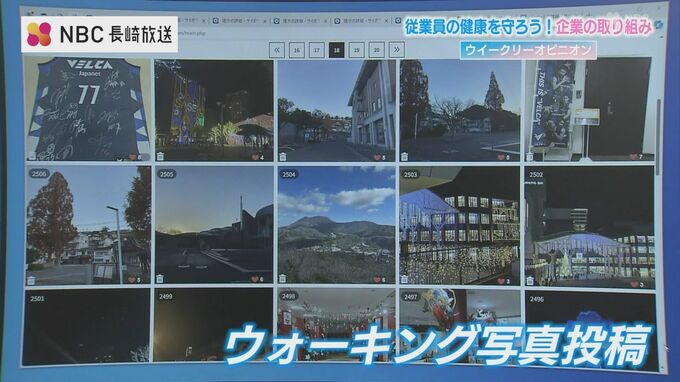Screen dimensions: 680x382
Task: Close the second browser tab
Action: click(x=265, y=20)
